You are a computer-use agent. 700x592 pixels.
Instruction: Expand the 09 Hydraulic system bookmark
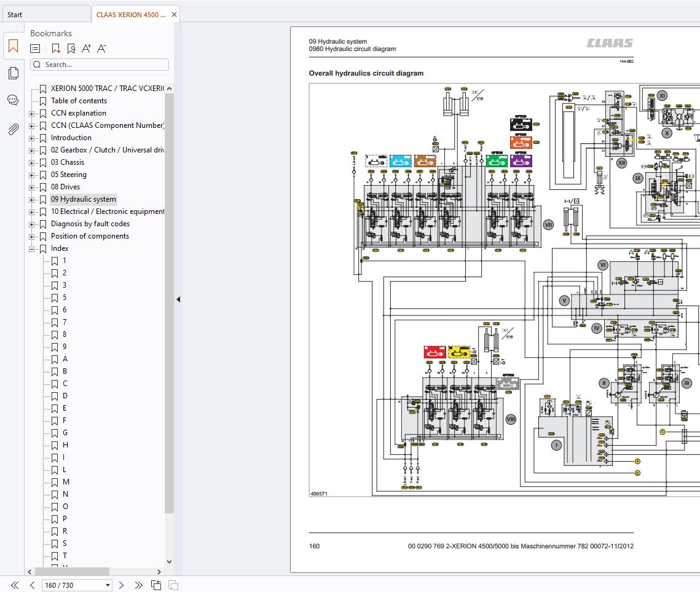pos(32,200)
